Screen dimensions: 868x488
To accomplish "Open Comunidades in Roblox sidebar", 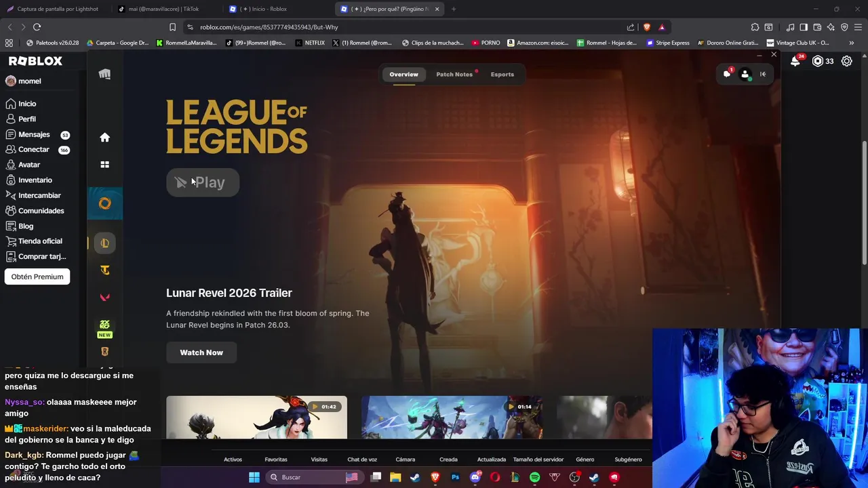I will [x=35, y=211].
